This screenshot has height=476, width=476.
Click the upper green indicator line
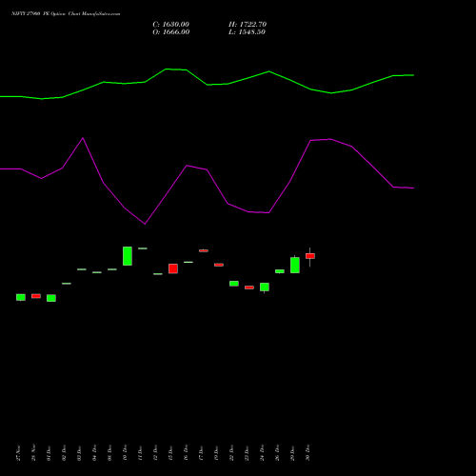coord(207,85)
